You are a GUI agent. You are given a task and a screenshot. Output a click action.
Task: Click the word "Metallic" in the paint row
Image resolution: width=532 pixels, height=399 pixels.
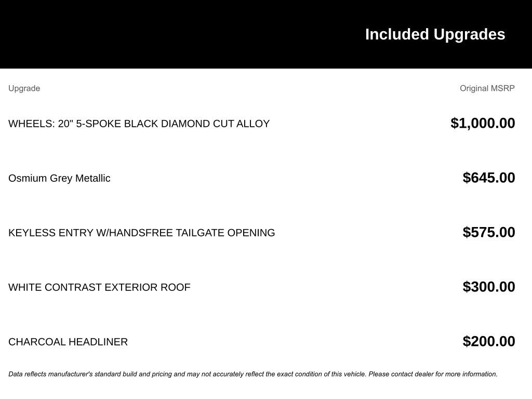coord(93,178)
